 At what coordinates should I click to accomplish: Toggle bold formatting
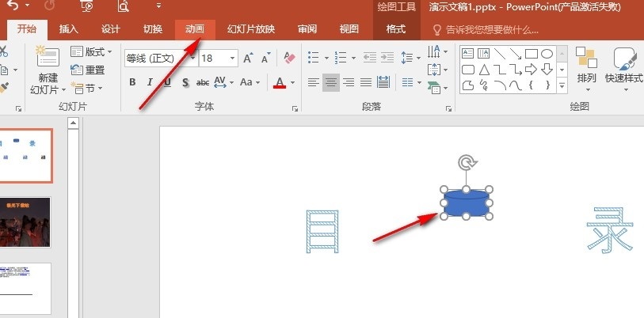pos(131,82)
